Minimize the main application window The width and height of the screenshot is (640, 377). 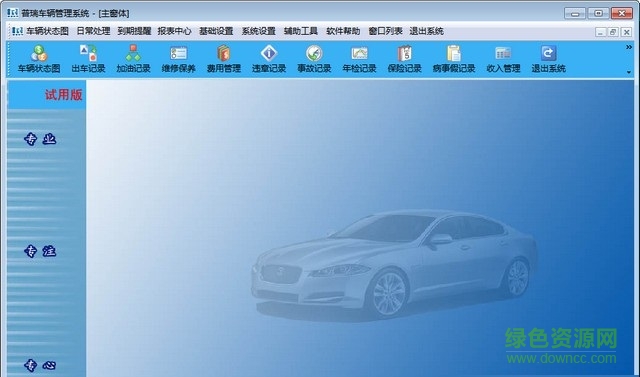(575, 13)
